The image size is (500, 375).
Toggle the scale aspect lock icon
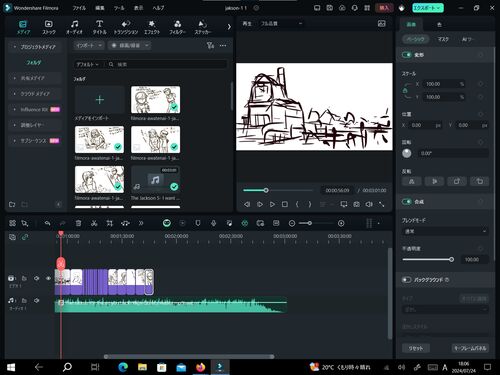[405, 90]
